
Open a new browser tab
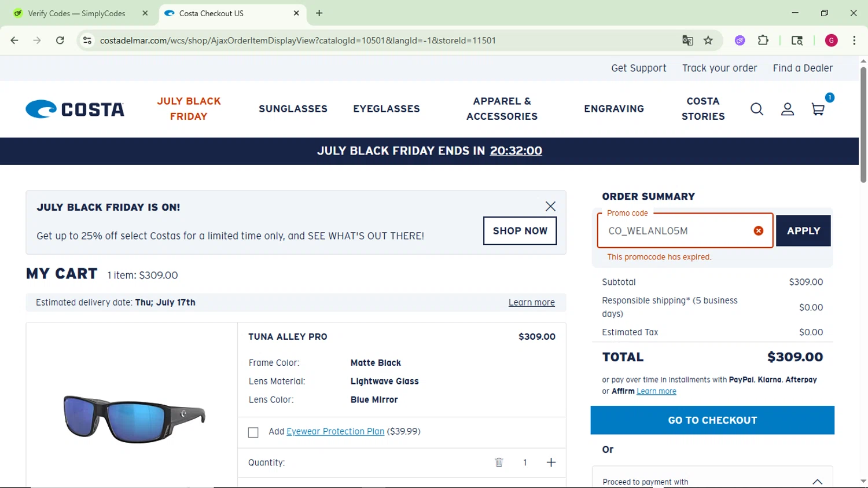tap(319, 13)
